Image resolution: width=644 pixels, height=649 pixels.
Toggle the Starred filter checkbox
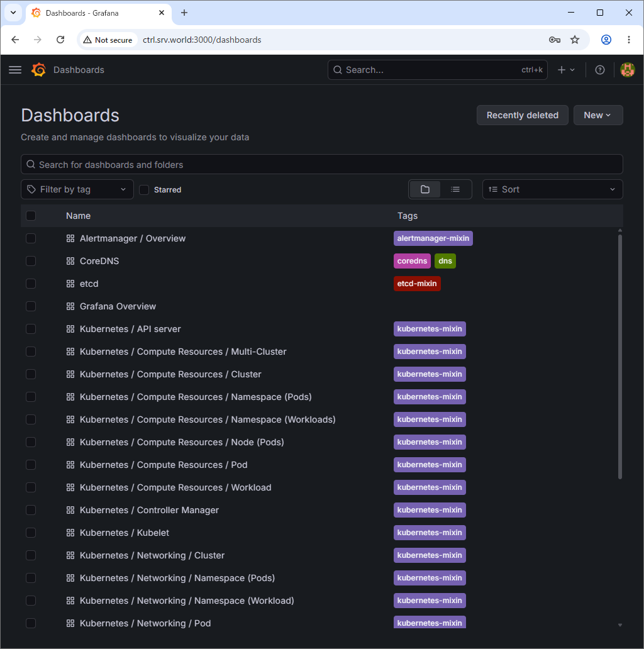coord(144,190)
